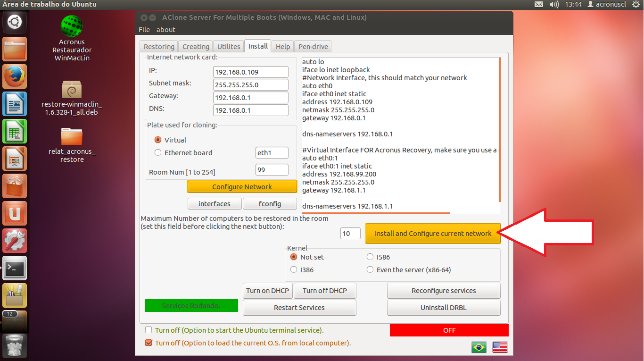Open the File menu
Image resolution: width=644 pixels, height=361 pixels.
coord(144,30)
